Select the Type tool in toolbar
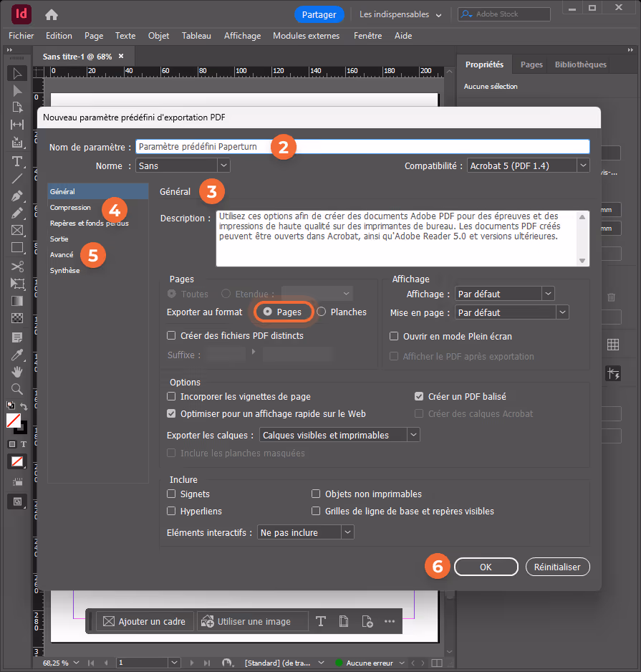The width and height of the screenshot is (641, 672). click(x=17, y=162)
